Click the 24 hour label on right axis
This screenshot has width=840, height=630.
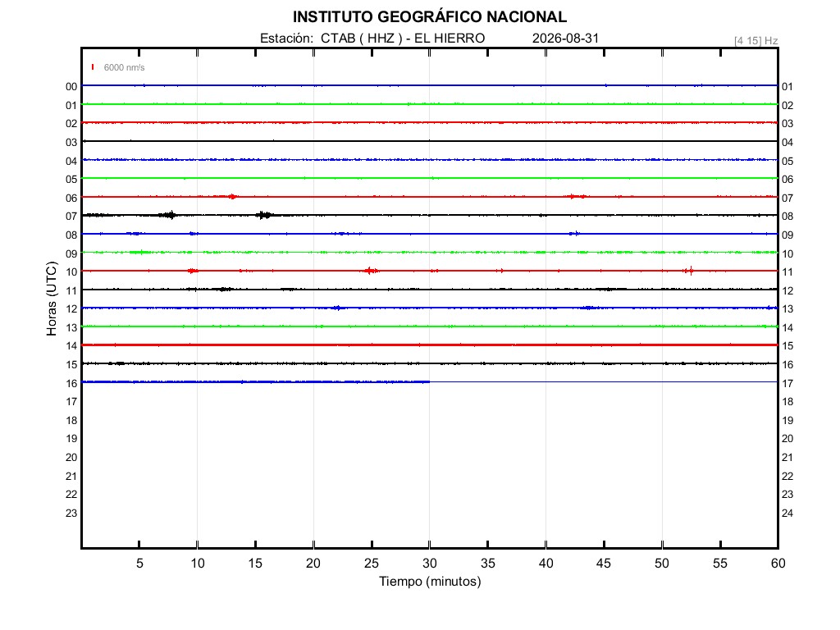(x=787, y=513)
